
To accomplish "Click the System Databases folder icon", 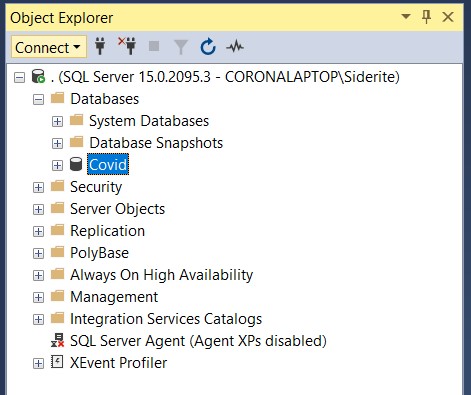I will [76, 120].
